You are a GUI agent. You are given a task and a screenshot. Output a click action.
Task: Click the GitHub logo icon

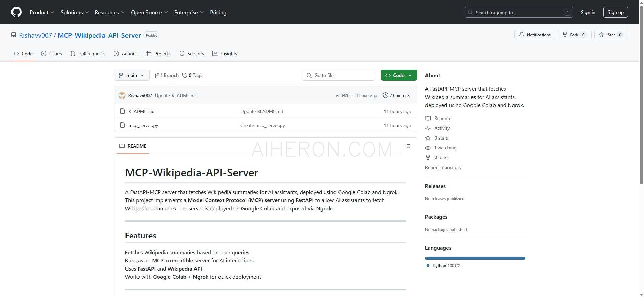(x=16, y=12)
